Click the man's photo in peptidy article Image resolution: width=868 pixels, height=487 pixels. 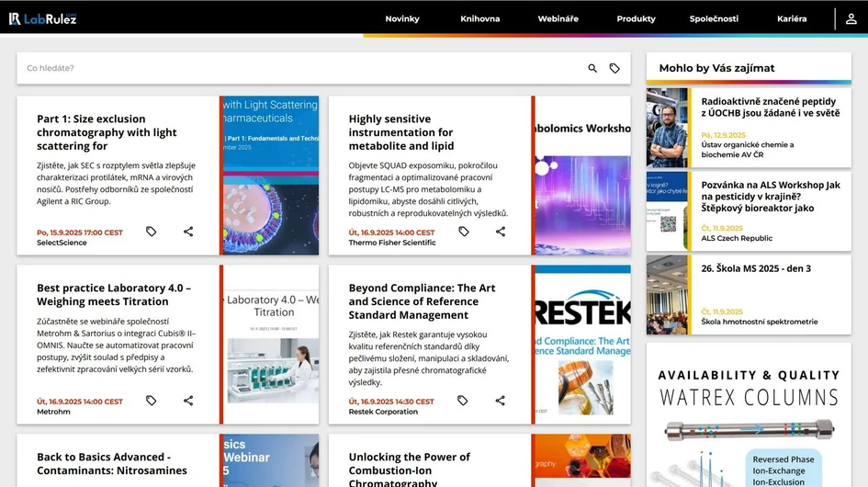pyautogui.click(x=667, y=128)
